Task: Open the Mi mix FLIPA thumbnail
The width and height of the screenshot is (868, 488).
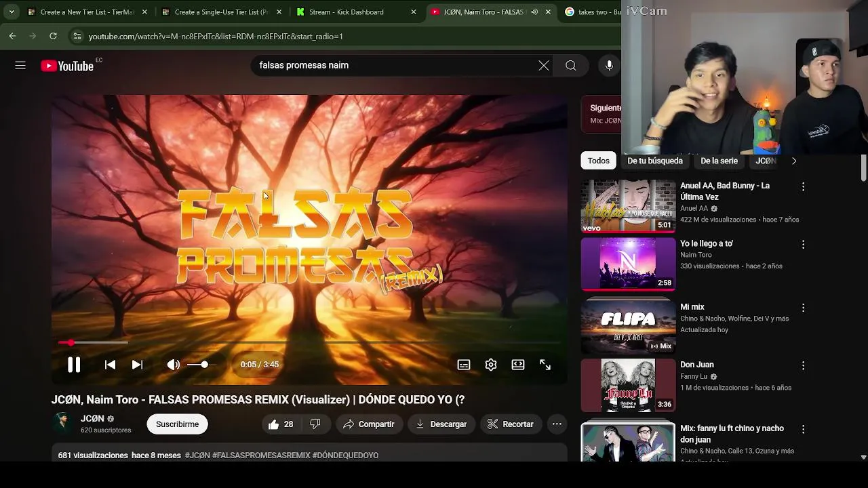Action: [629, 327]
